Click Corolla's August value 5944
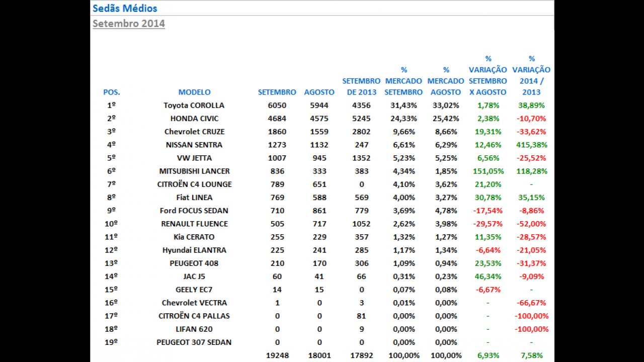This screenshot has height=362, width=644. [319, 105]
